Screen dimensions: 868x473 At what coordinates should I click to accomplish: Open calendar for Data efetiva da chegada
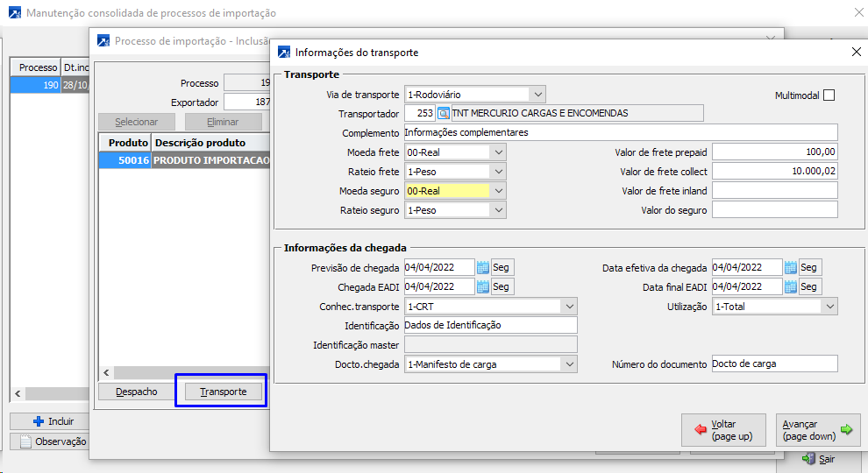(x=790, y=267)
